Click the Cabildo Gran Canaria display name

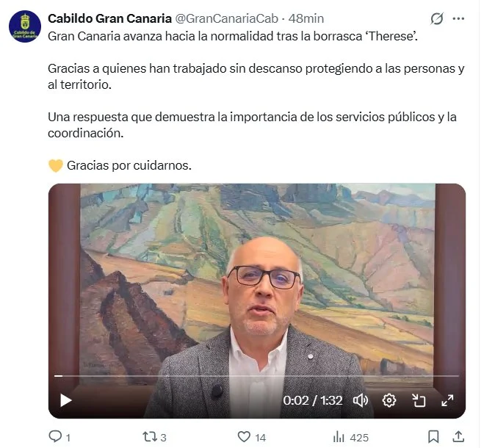pos(109,19)
